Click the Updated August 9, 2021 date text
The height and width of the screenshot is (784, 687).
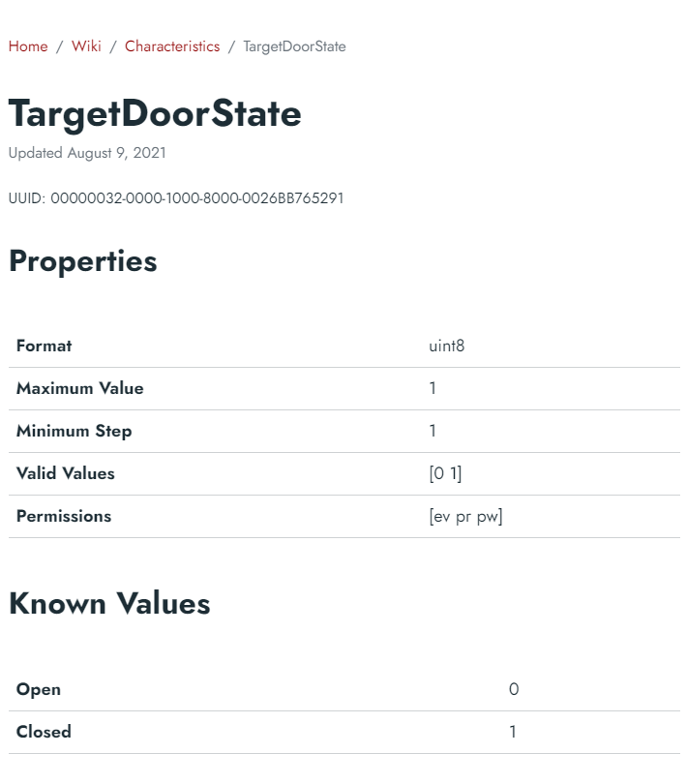coord(87,153)
